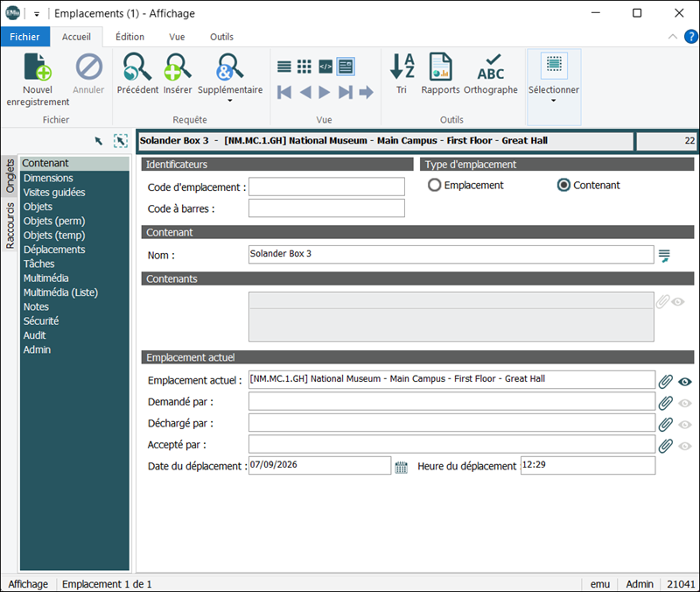
Task: Switch to the Vue ribbon tab
Action: coord(177,37)
